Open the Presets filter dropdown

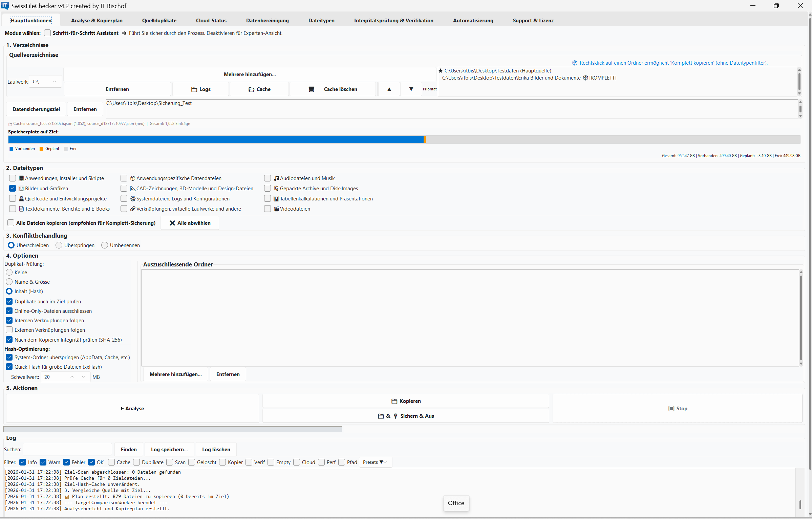pyautogui.click(x=375, y=462)
